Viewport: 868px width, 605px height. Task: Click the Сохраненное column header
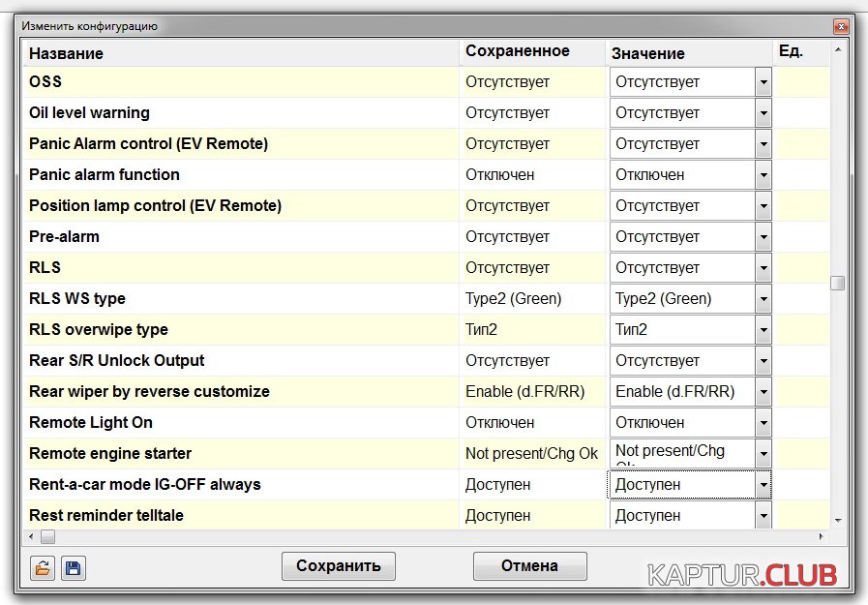(517, 51)
